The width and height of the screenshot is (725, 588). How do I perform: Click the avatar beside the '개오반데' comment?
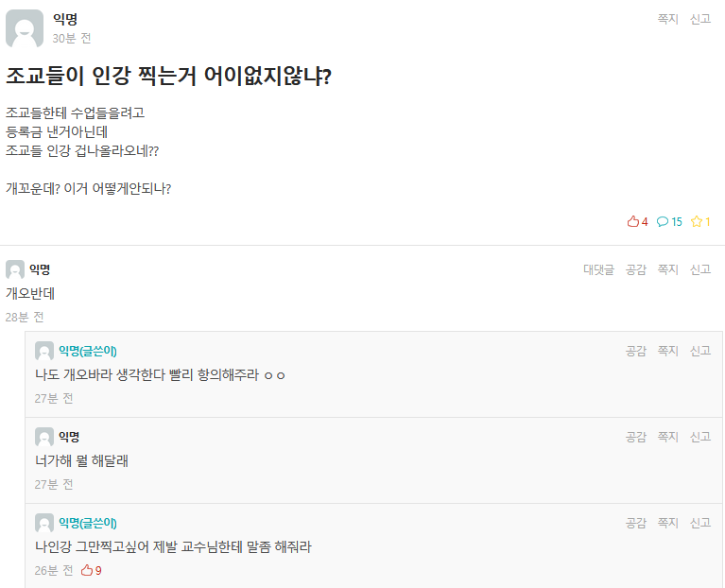coord(15,269)
